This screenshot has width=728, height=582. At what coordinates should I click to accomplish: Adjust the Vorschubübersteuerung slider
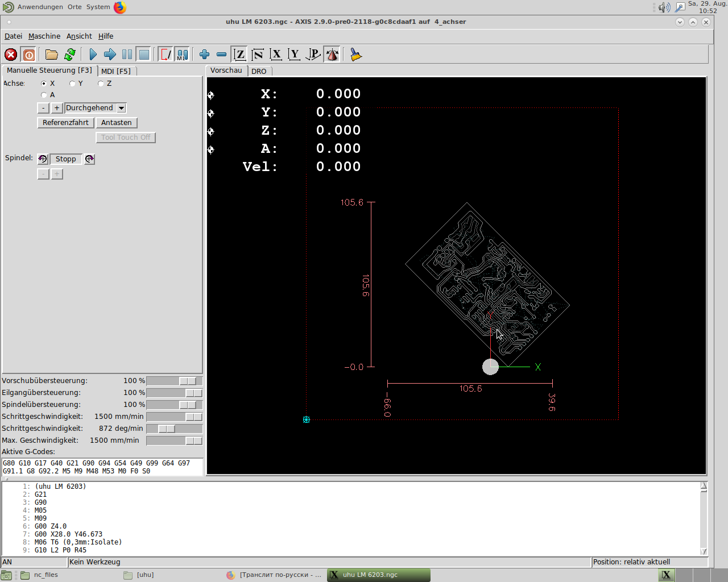coord(188,381)
